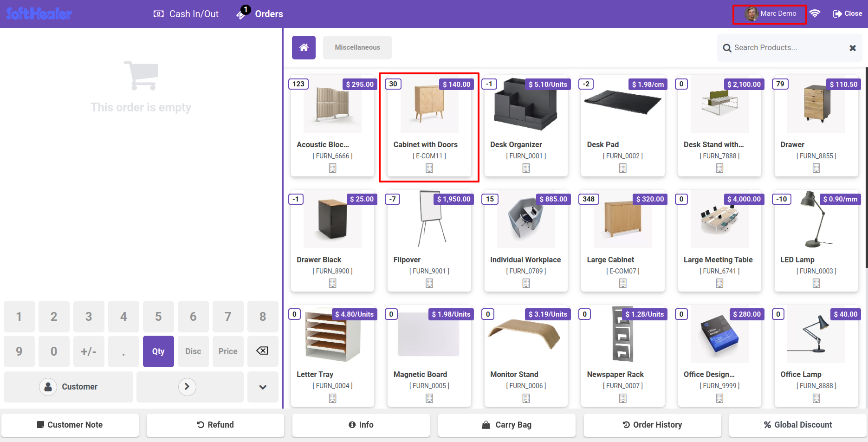Open the Info button

coord(361,425)
